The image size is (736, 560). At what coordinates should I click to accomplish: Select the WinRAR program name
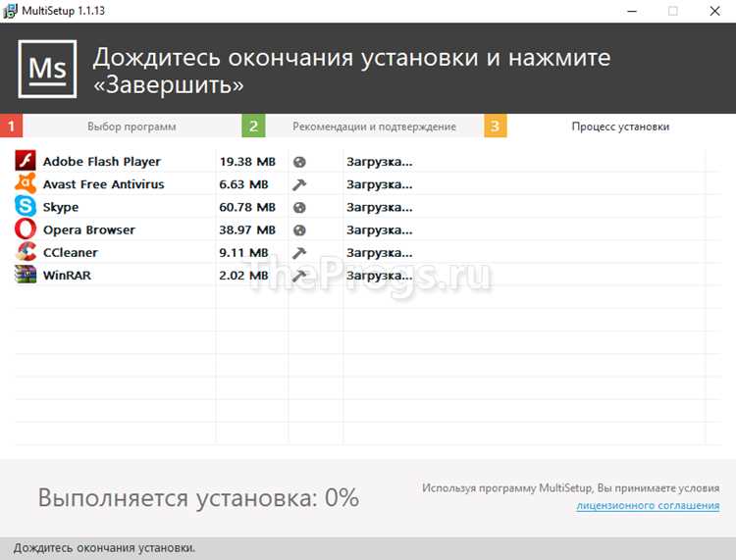tap(67, 276)
